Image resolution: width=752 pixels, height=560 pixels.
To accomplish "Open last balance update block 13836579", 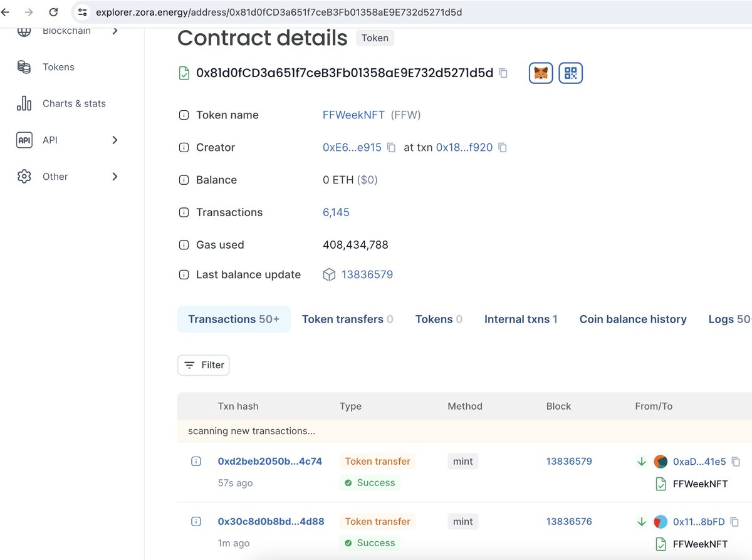I will (x=367, y=274).
